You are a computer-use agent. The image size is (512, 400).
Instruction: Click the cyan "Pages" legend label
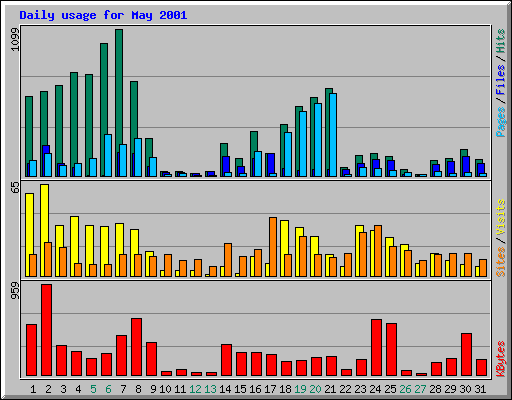point(501,122)
